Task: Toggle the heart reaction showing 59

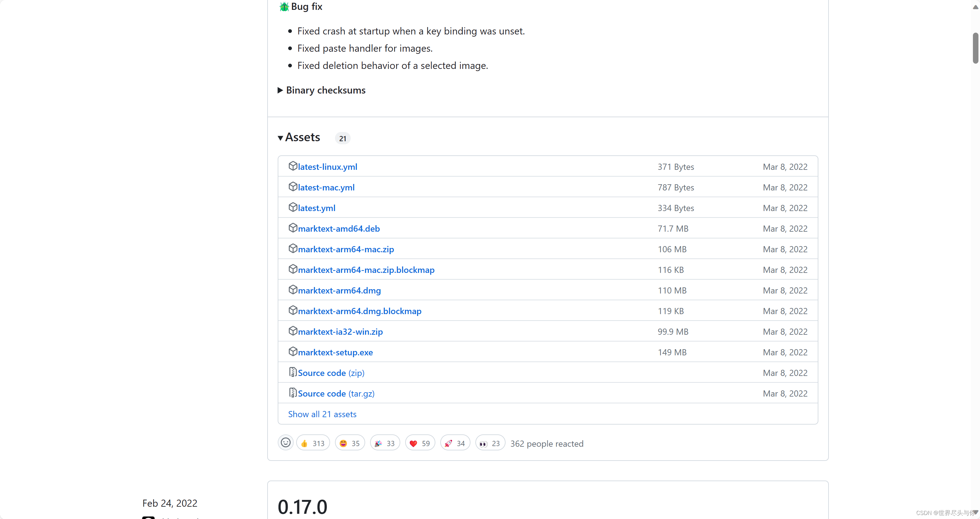Action: click(x=420, y=442)
